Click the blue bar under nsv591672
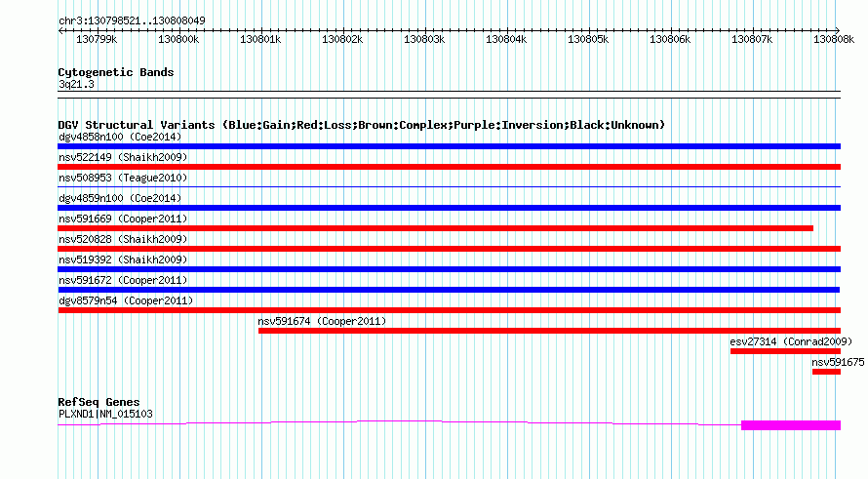Screen dimensions: 868x479 coord(449,290)
